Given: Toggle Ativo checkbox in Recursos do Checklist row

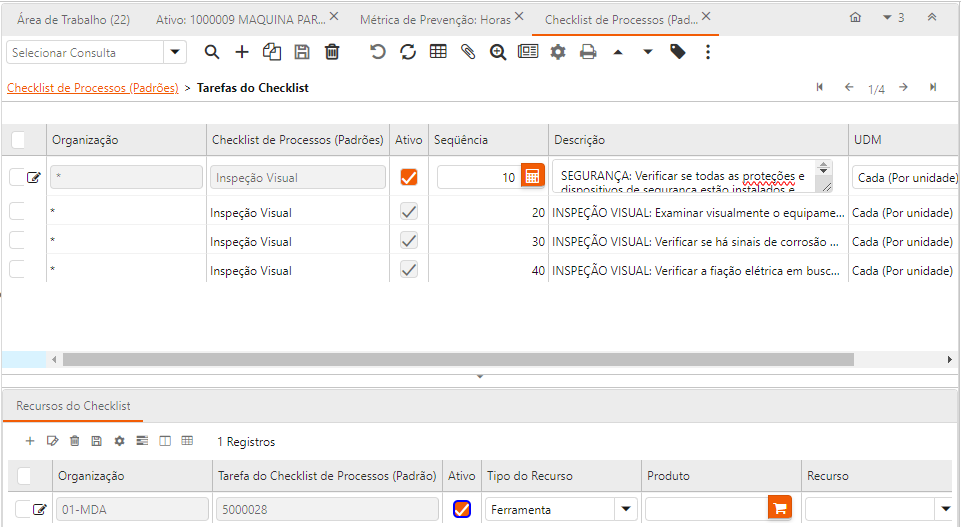Looking at the screenshot, I should click(x=461, y=509).
